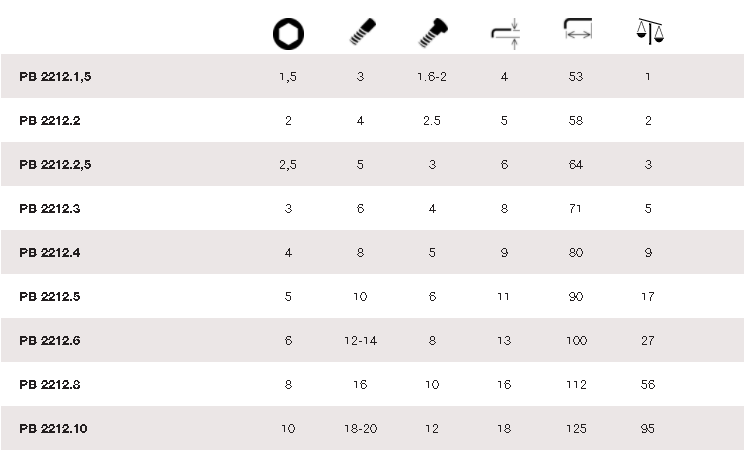Click the weight value 56 cell
The image size is (744, 451).
648,385
